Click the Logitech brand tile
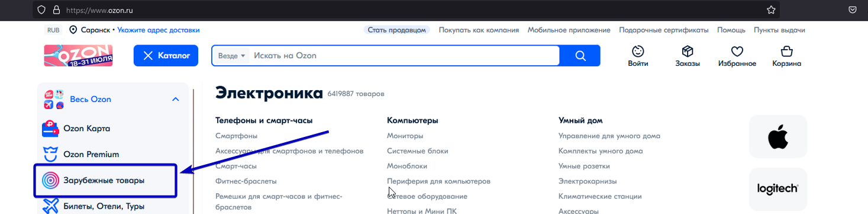This screenshot has height=214, width=868. [777, 189]
